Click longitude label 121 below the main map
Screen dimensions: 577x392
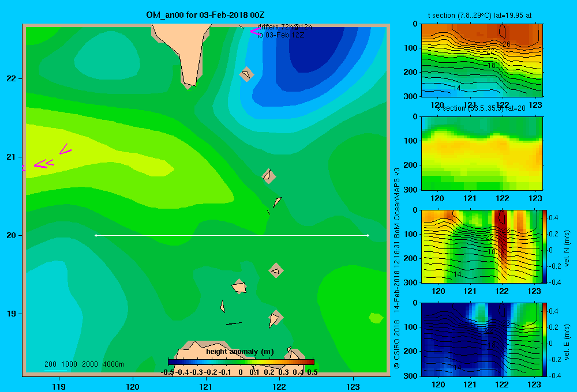point(206,386)
